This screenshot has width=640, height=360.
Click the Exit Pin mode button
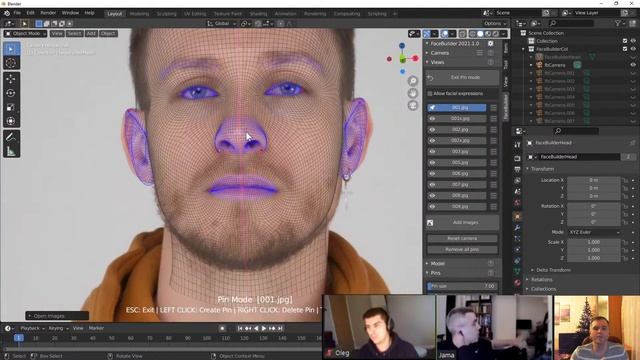[x=462, y=77]
